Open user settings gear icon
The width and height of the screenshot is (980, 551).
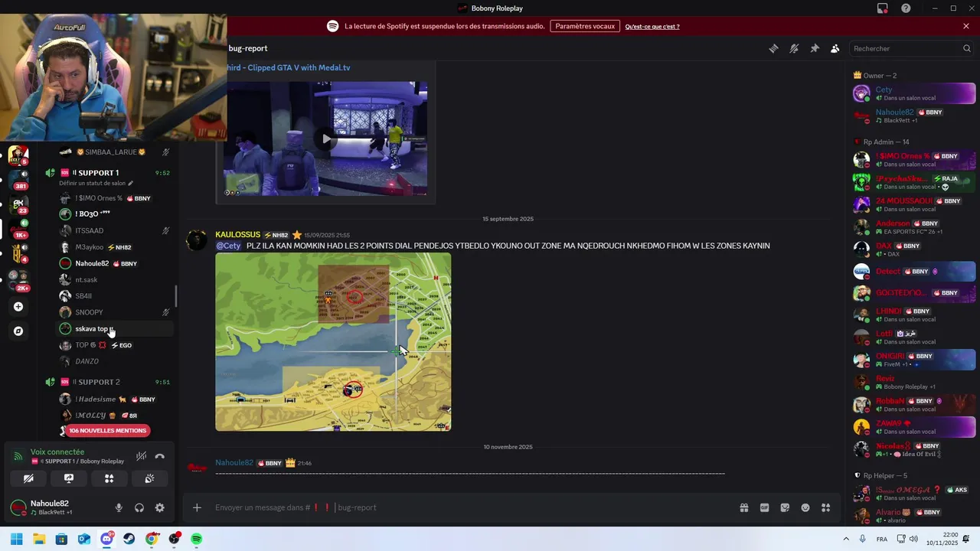(159, 507)
